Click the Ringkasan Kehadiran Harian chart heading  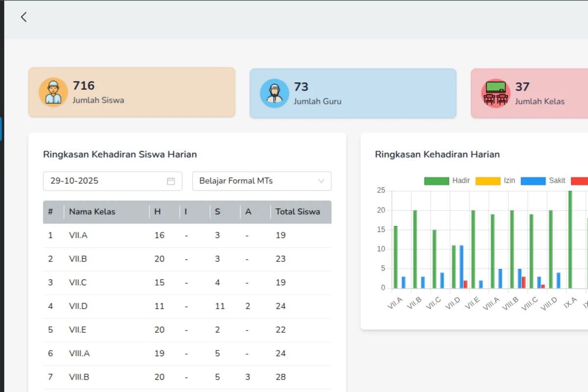(x=438, y=154)
